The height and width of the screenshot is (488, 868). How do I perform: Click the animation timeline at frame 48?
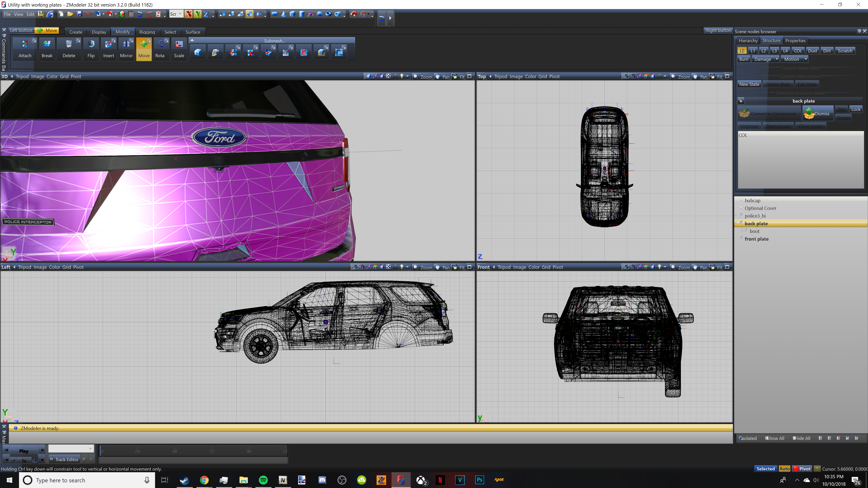pyautogui.click(x=175, y=451)
